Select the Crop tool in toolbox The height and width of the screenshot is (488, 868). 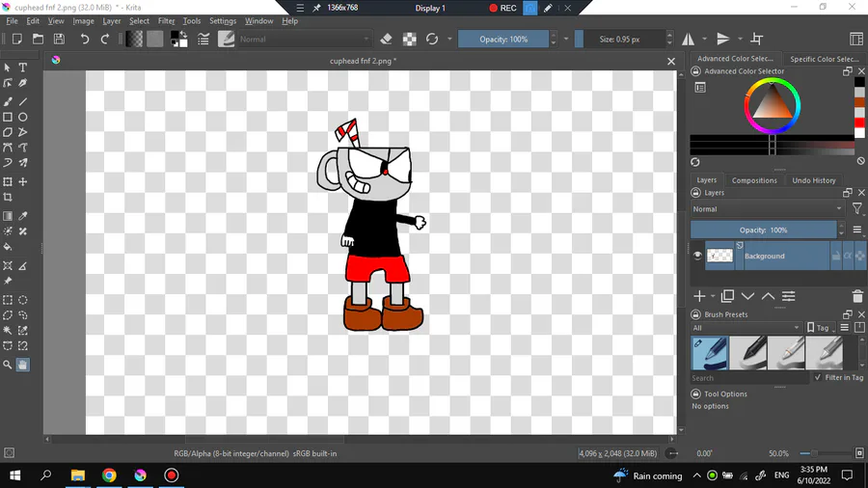click(x=8, y=197)
